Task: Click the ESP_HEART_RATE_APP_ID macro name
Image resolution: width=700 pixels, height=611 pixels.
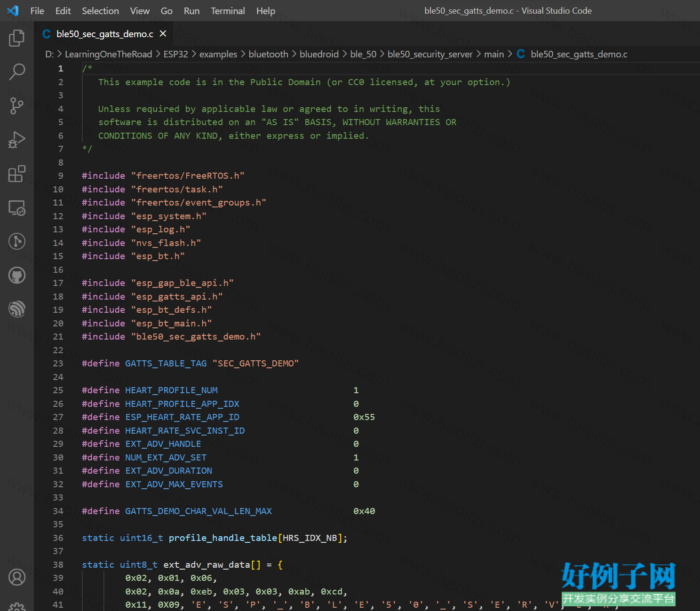Action: (x=182, y=417)
